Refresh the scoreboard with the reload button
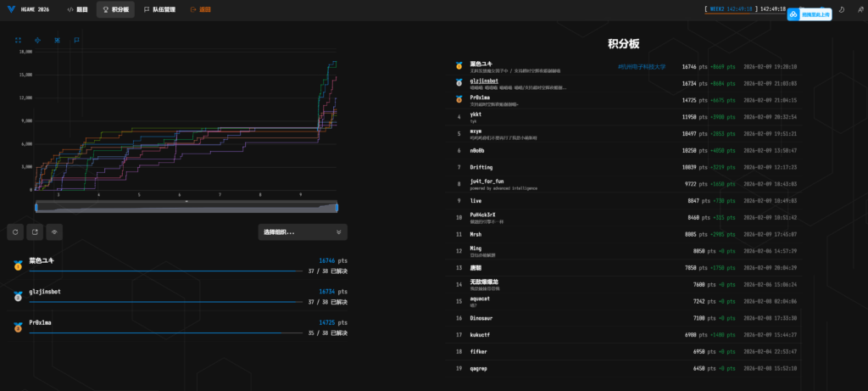Viewport: 868px width, 391px height. click(16, 232)
